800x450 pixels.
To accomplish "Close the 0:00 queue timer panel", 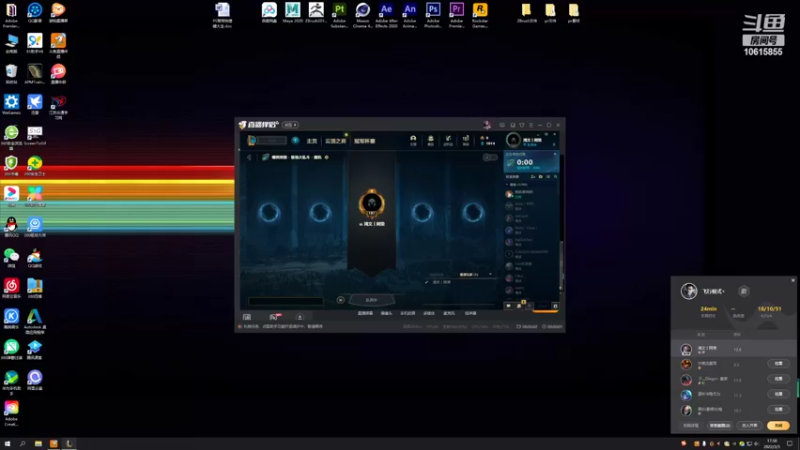I will tap(555, 154).
